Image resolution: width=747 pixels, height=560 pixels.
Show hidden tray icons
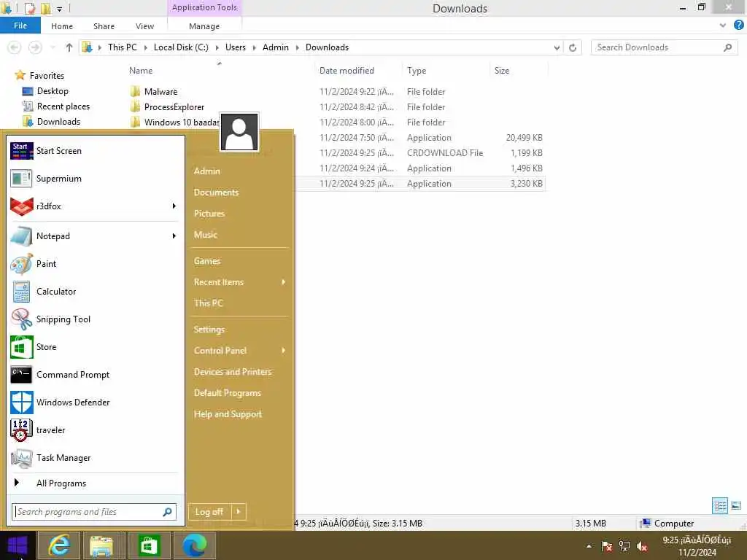coord(589,547)
